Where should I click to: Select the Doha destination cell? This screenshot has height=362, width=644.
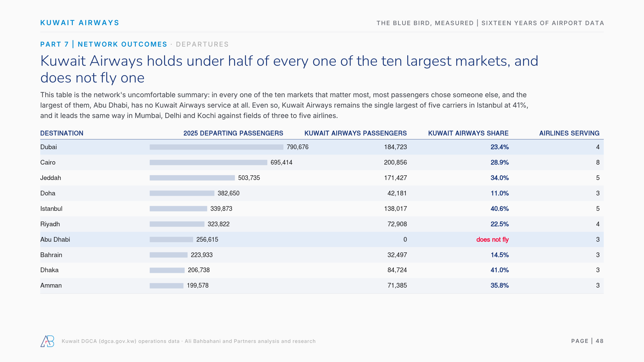point(48,193)
